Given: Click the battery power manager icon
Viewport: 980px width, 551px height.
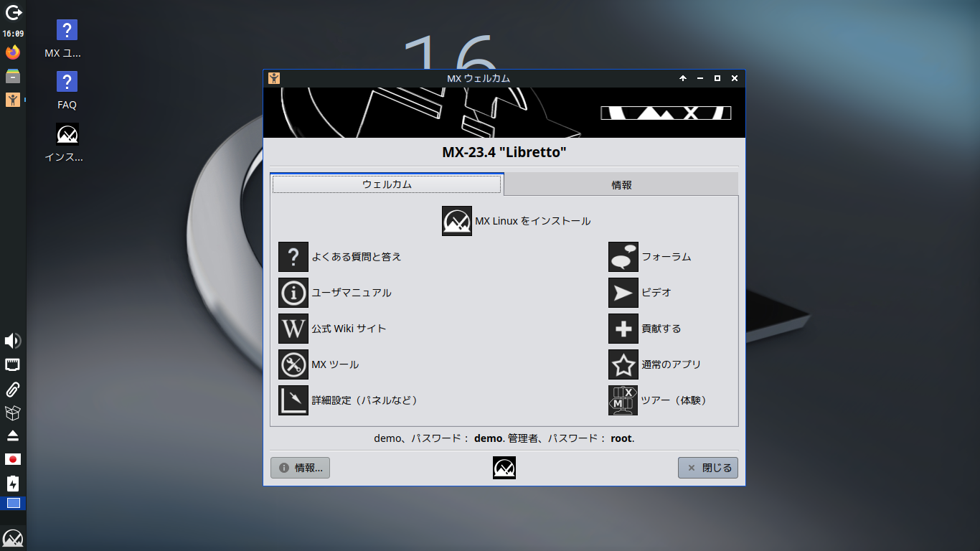Looking at the screenshot, I should click(13, 483).
